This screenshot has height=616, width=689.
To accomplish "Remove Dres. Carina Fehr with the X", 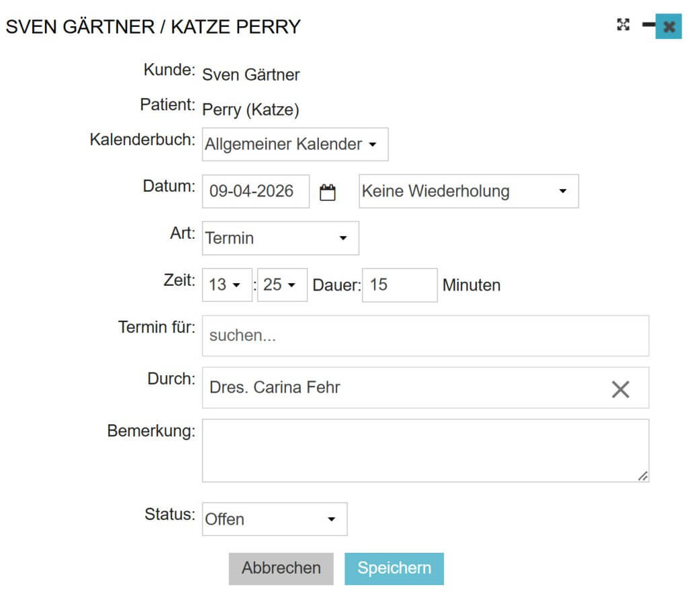I will pos(620,389).
